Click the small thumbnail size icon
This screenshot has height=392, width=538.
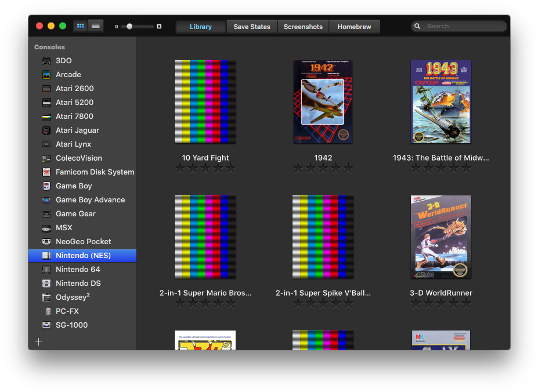(x=116, y=27)
